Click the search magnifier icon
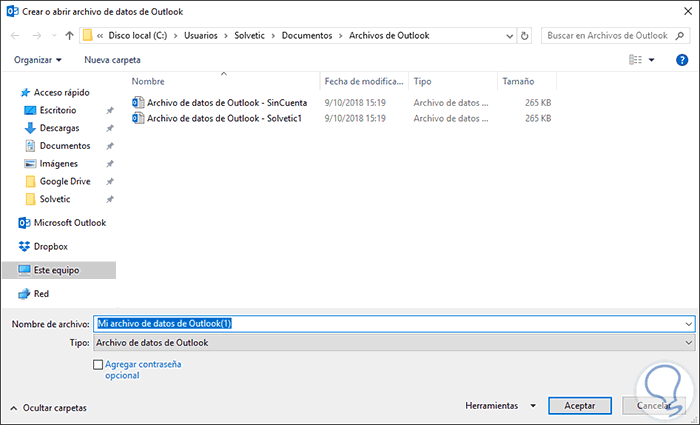 [679, 35]
